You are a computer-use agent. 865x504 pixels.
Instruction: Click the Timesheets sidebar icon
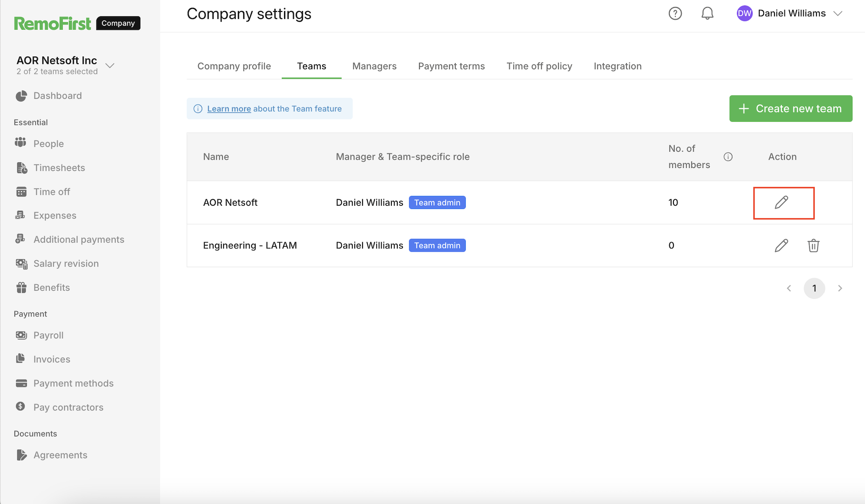click(x=22, y=167)
